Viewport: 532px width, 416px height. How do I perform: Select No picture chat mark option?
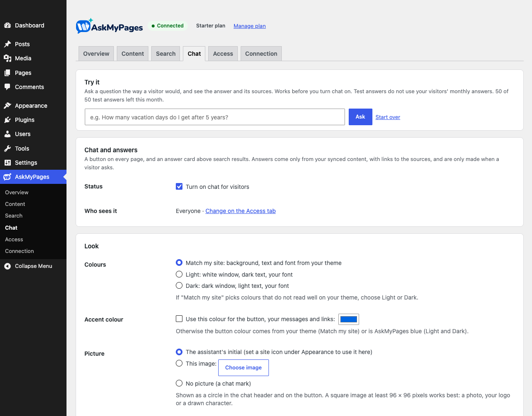click(179, 383)
